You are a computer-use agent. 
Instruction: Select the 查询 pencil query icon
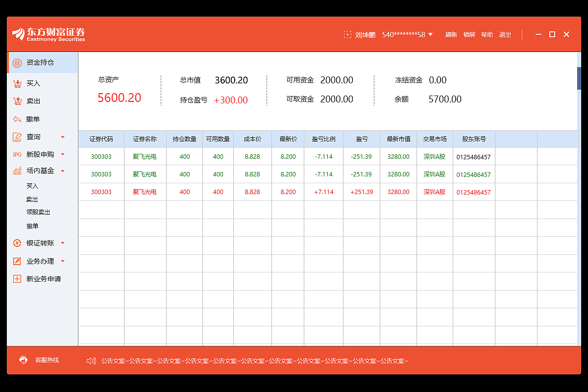(16, 137)
